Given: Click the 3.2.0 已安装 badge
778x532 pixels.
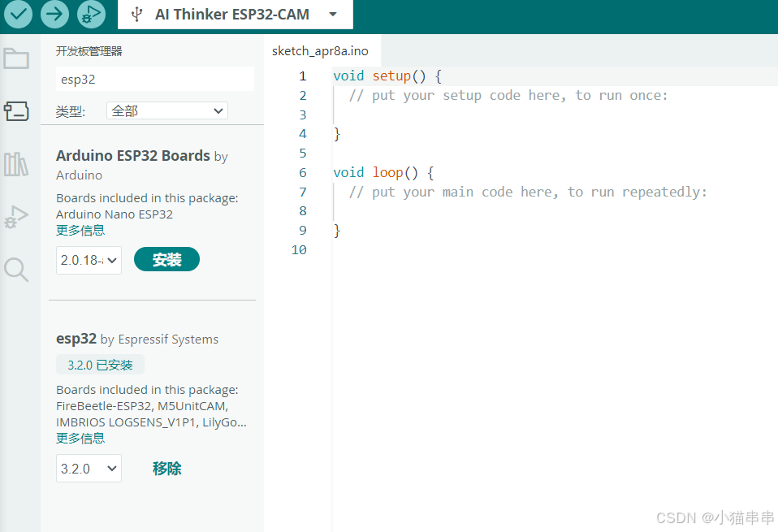Looking at the screenshot, I should tap(100, 365).
